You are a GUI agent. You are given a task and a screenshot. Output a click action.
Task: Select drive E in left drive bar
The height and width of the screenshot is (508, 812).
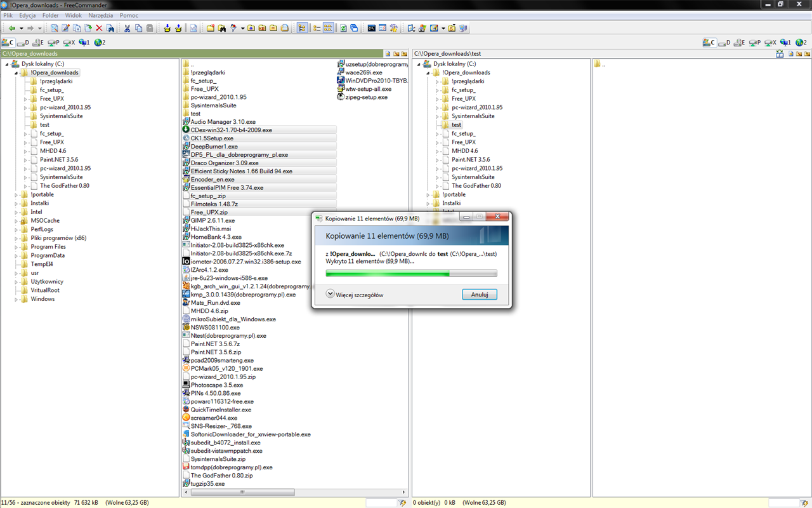[x=38, y=43]
